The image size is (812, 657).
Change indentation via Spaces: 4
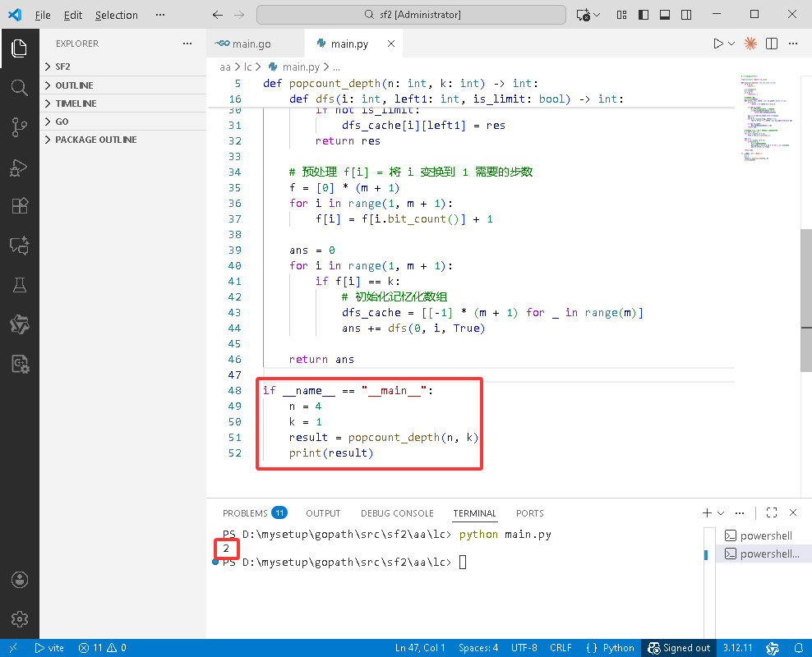478,648
